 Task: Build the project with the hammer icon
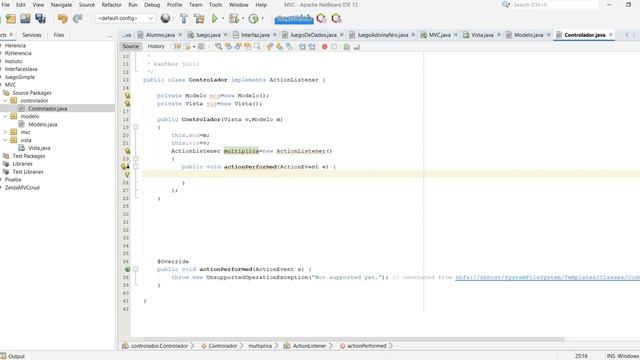[184, 18]
